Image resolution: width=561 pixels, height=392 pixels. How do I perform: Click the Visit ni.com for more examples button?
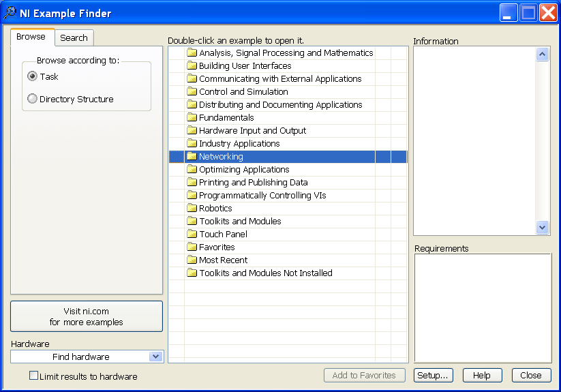87,316
